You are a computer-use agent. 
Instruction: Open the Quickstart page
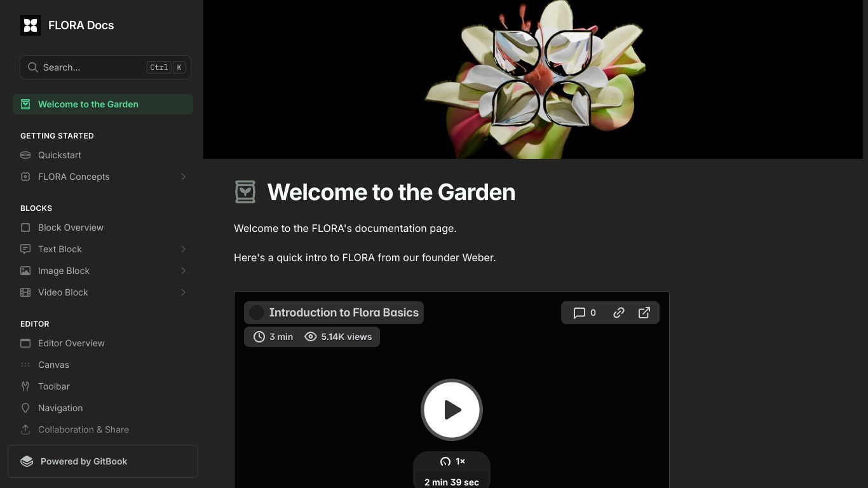click(x=103, y=155)
